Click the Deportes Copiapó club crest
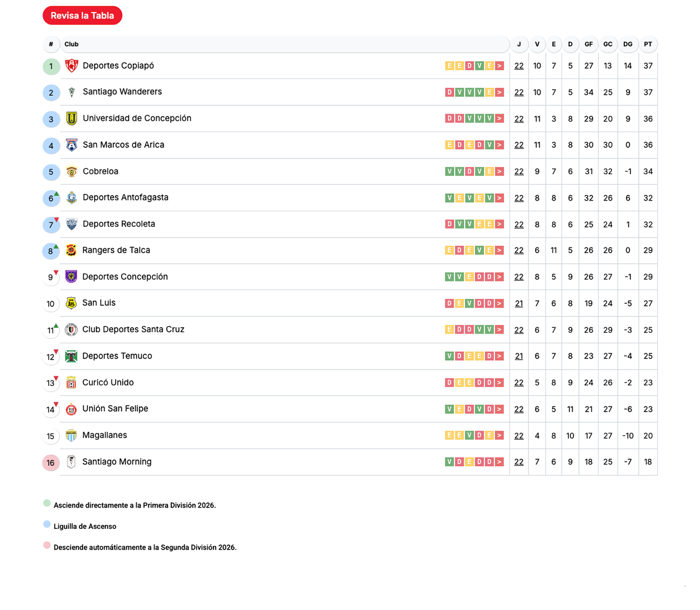The height and width of the screenshot is (610, 700). 72,66
